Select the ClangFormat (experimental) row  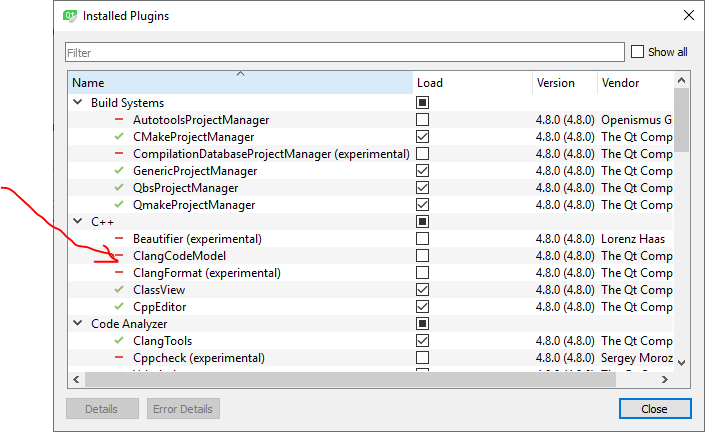(x=370, y=272)
